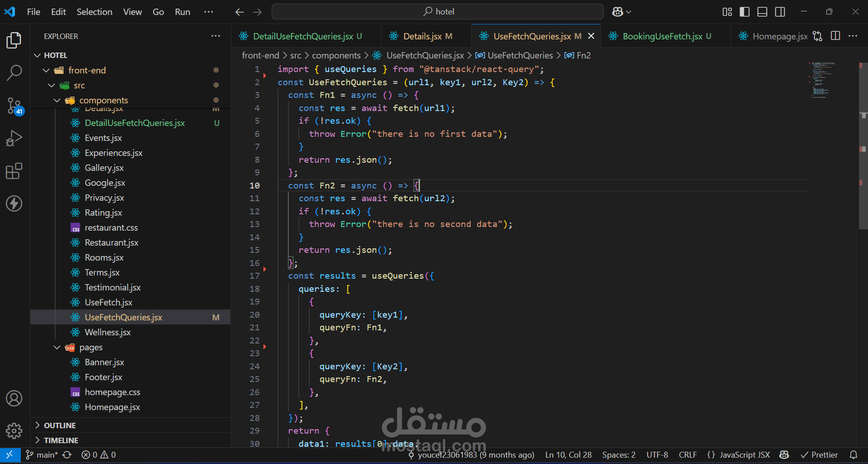Click the hotel command center search box
The image size is (868, 464).
[x=438, y=12]
